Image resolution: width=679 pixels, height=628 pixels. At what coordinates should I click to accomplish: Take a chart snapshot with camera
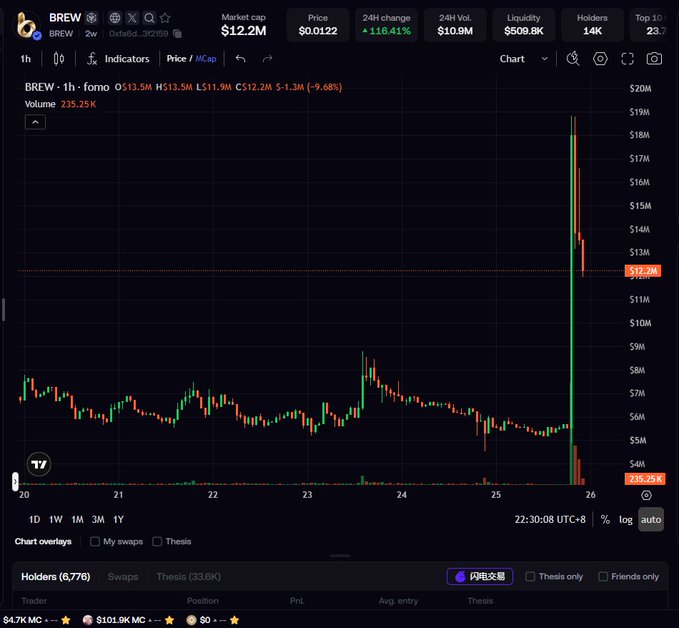654,58
